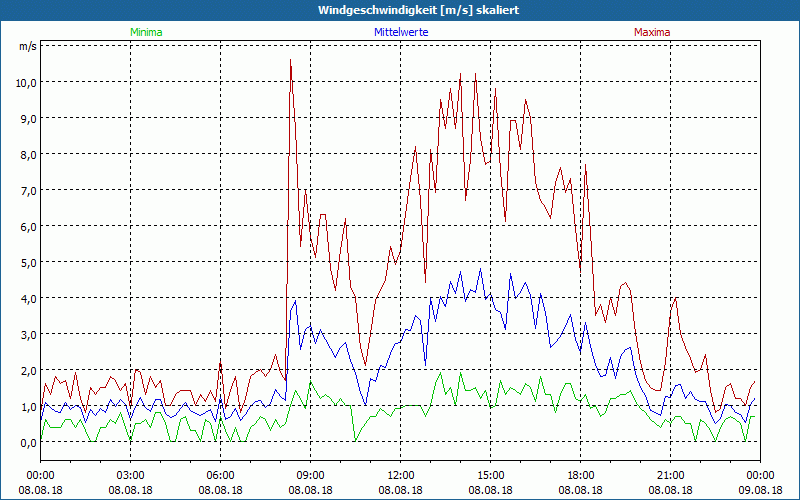Click the chart title 'Windgeschwindigkeit [m/s] skaliert'
This screenshot has width=800, height=500.
pyautogui.click(x=418, y=10)
